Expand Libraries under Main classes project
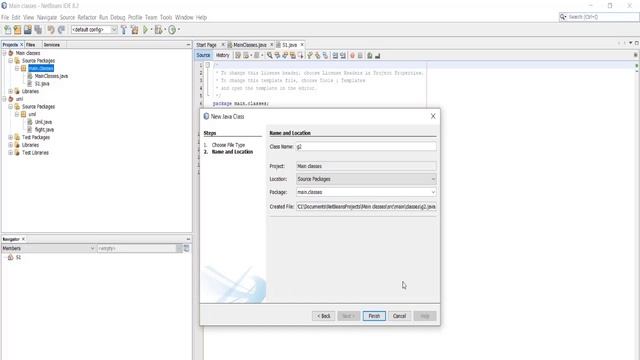 pyautogui.click(x=11, y=91)
